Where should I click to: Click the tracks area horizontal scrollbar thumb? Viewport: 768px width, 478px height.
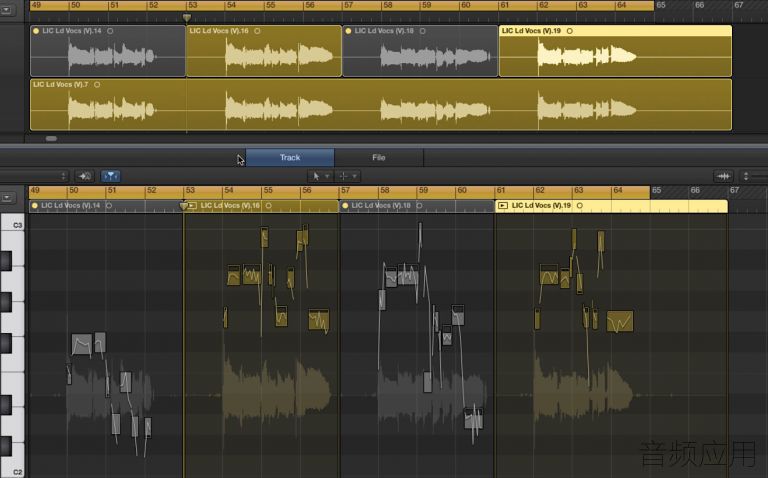tap(51, 139)
